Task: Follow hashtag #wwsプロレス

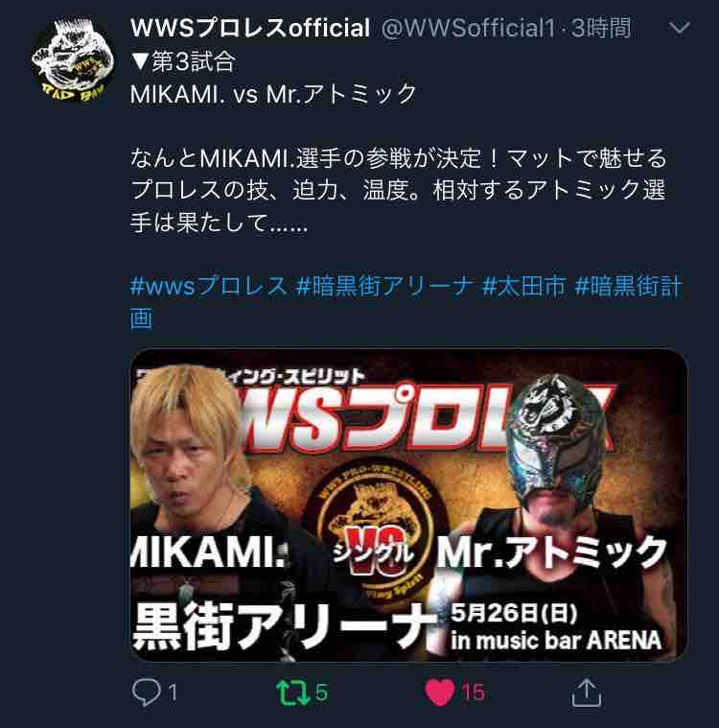Action: (x=208, y=286)
